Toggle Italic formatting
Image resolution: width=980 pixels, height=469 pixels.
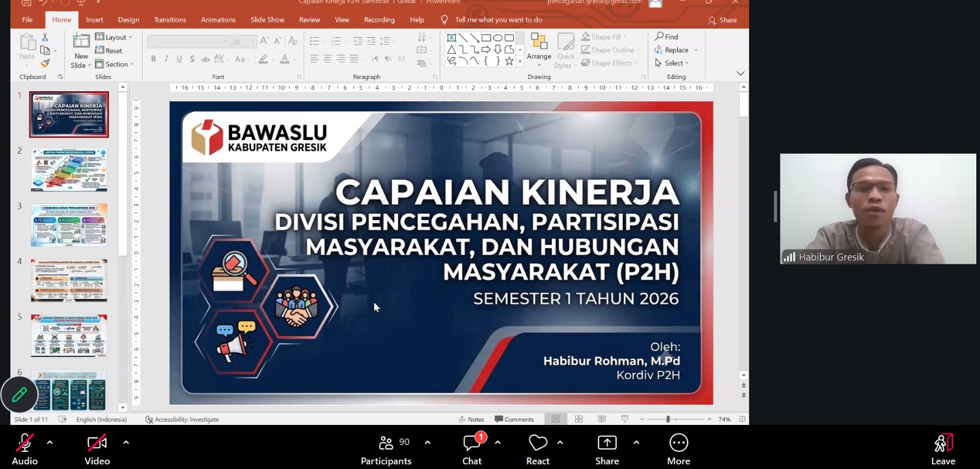[166, 59]
